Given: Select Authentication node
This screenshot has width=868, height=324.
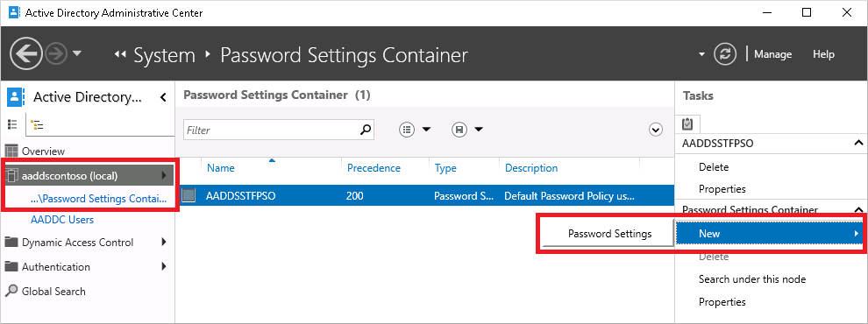Looking at the screenshot, I should point(56,266).
